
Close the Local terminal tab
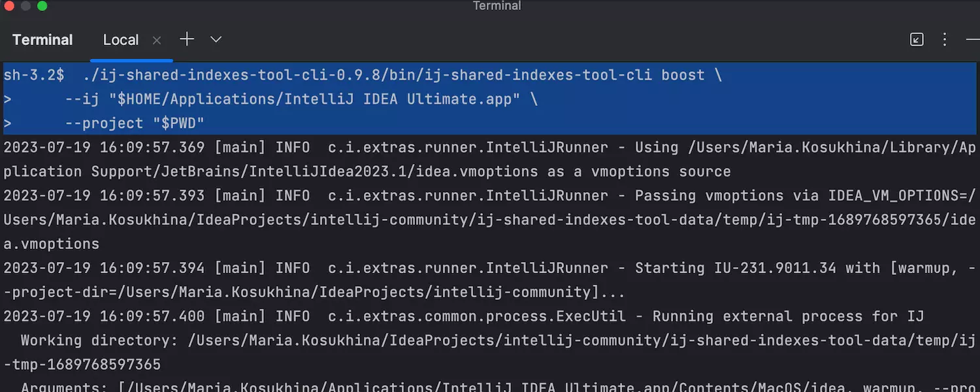[157, 41]
